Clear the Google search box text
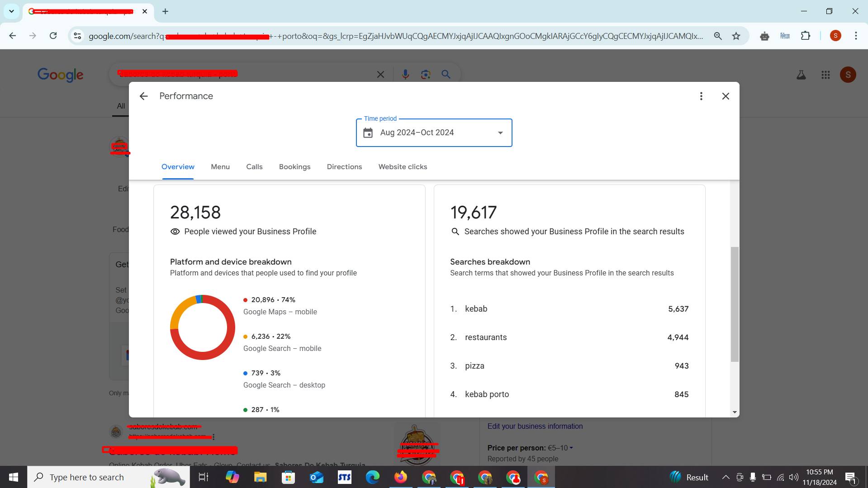The image size is (868, 488). point(380,75)
